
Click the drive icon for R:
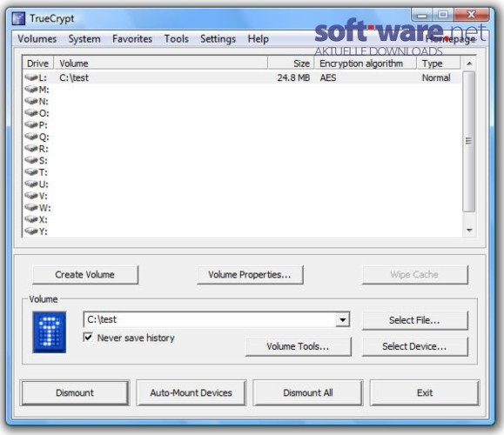31,149
